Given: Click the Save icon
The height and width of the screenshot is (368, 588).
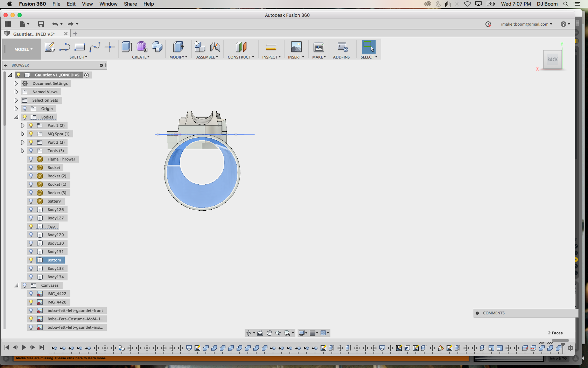Looking at the screenshot, I should click(x=41, y=24).
